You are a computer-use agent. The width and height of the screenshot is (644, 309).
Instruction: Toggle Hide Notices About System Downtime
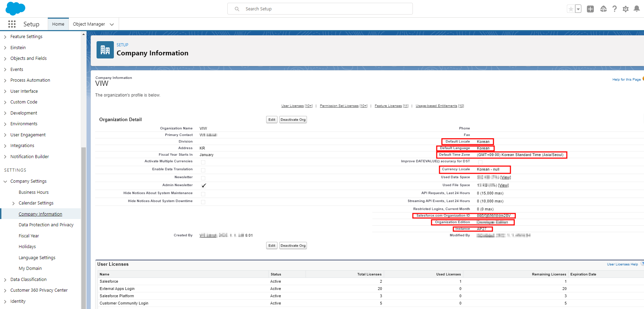coord(203,202)
